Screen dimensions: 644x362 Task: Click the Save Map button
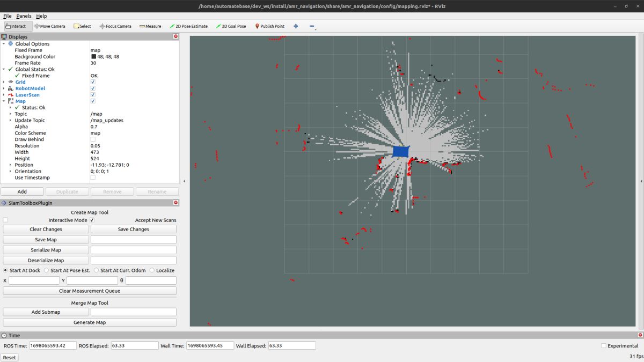[46, 240]
